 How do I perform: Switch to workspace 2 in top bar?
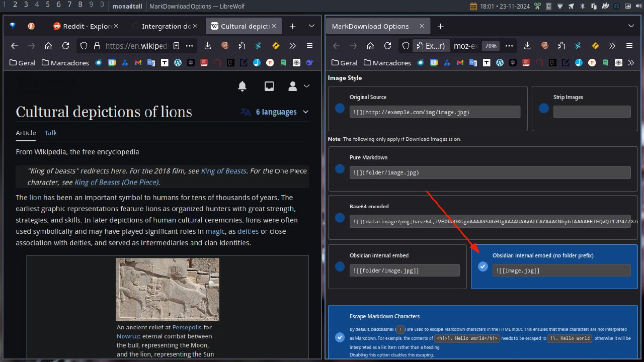point(15,5)
